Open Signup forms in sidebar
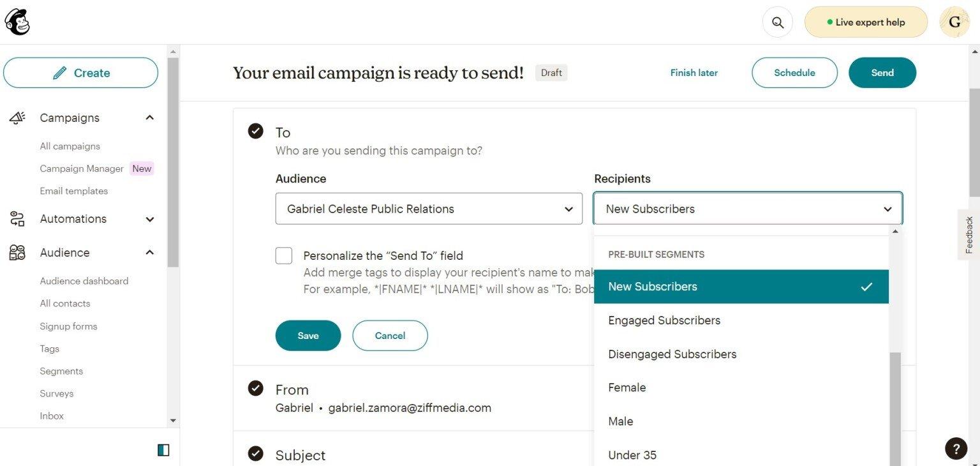Screen dimensions: 980x466 click(x=68, y=326)
